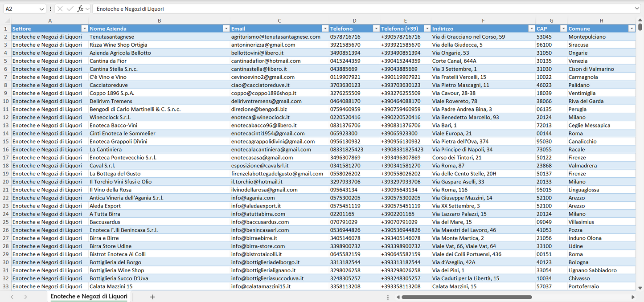Viewport: 644px width, 302px height.
Task: Click the Insert Function fx icon
Action: pyautogui.click(x=80, y=9)
